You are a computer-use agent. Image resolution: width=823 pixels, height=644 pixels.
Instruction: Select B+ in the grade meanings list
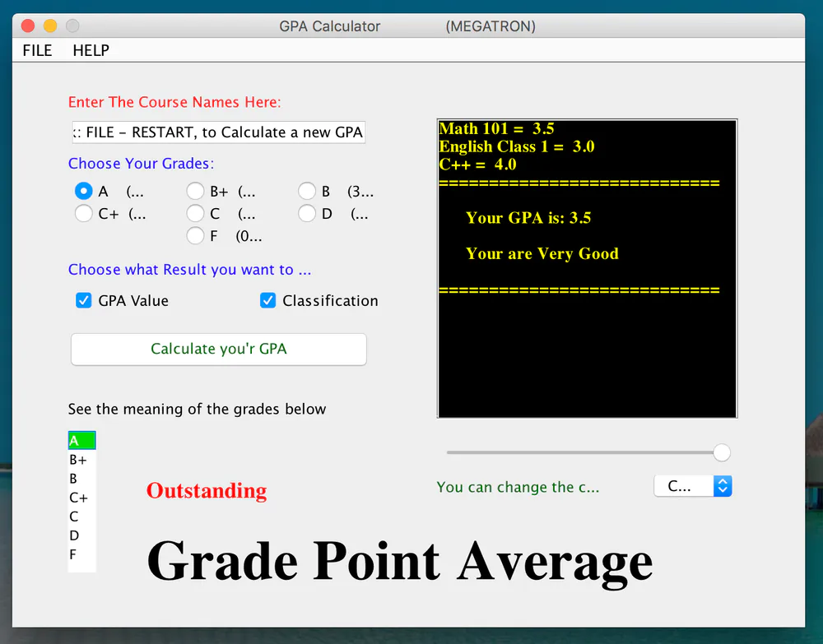79,459
